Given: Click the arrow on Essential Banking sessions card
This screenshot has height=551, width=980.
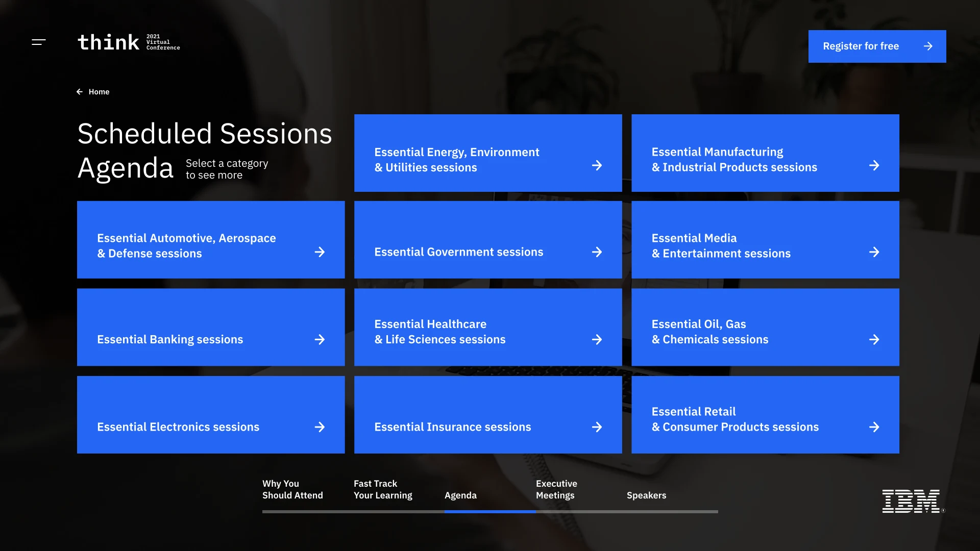Looking at the screenshot, I should 320,340.
